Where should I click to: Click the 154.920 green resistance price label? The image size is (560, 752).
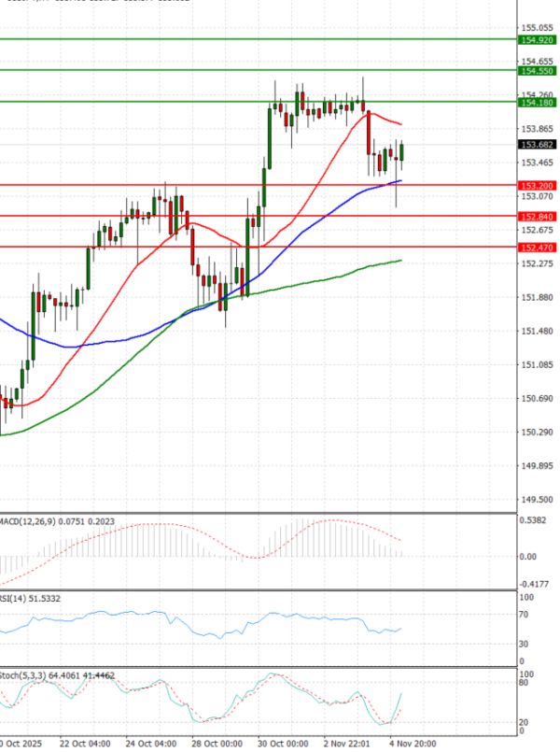click(537, 40)
